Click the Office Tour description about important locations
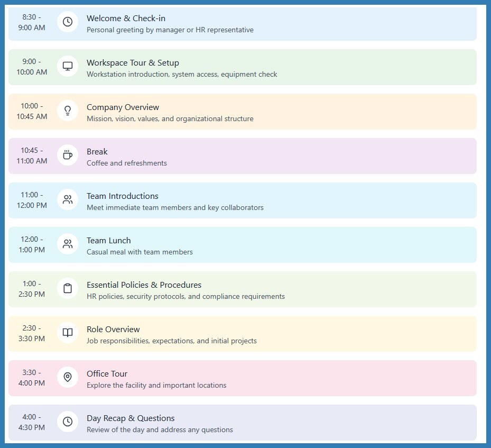 pos(156,386)
